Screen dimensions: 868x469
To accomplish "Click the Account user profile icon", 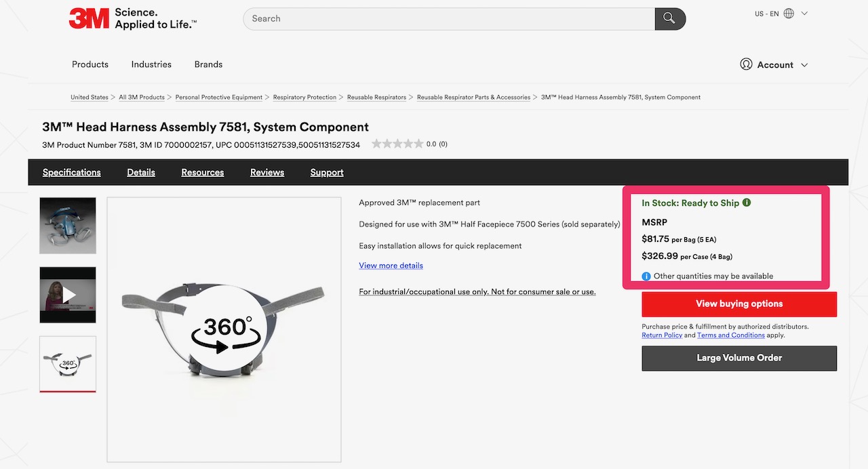I will (x=746, y=64).
